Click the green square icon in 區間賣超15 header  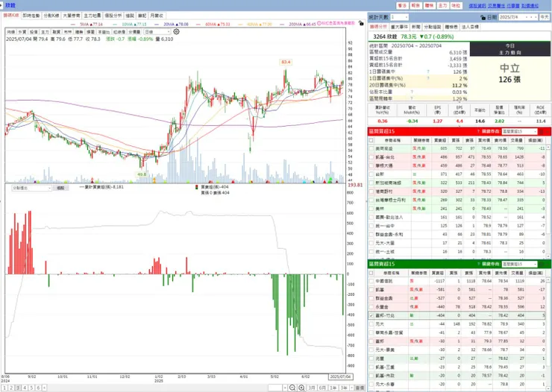click(541, 264)
